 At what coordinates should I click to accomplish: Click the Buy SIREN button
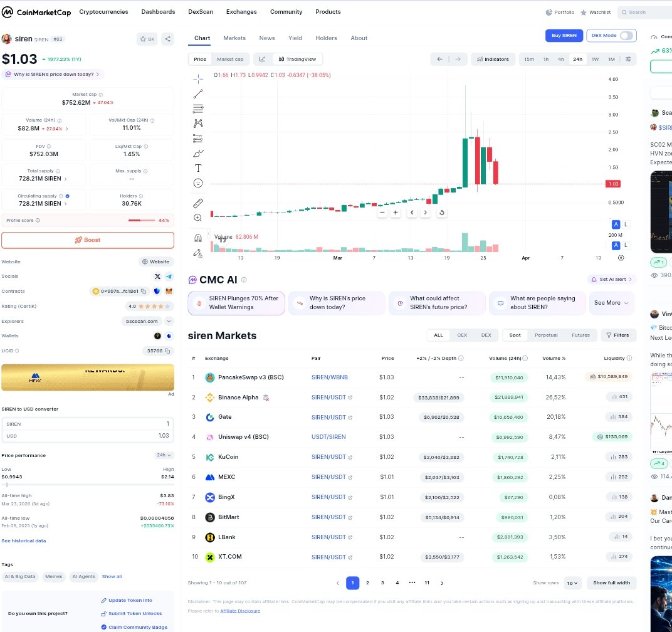pyautogui.click(x=564, y=36)
